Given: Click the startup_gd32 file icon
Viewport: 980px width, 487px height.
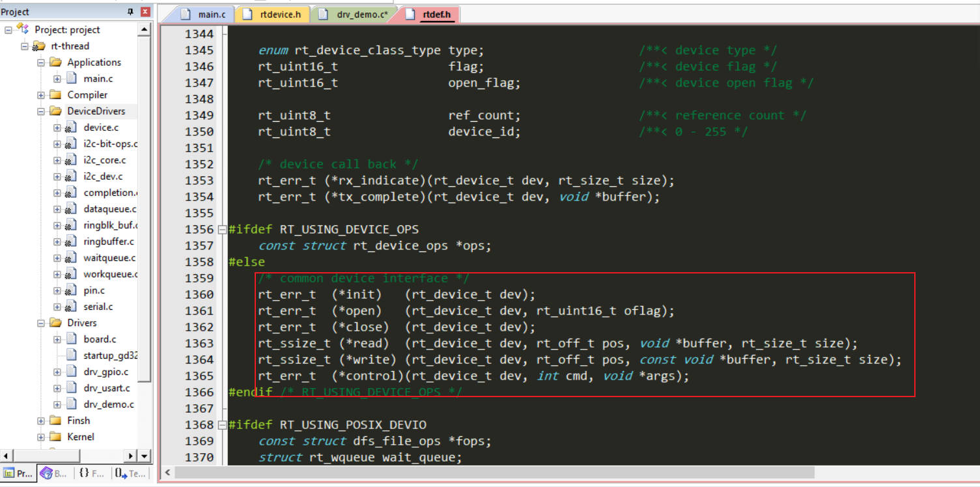Looking at the screenshot, I should pyautogui.click(x=72, y=355).
